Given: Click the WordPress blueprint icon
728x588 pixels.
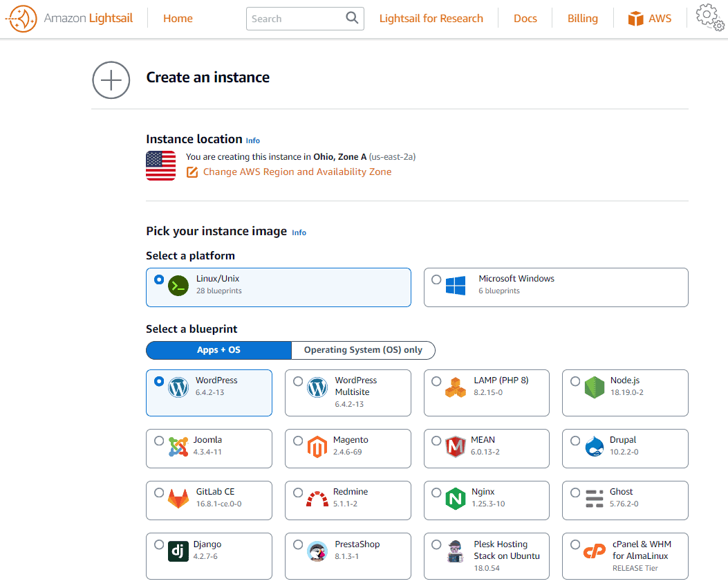Looking at the screenshot, I should (179, 387).
